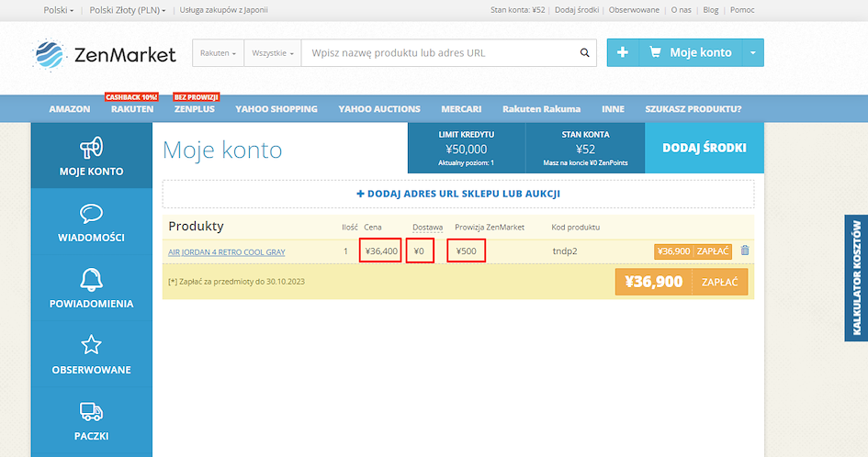Open YAHOO SHOPPING tab
Screen dimensions: 868x457
click(276, 109)
